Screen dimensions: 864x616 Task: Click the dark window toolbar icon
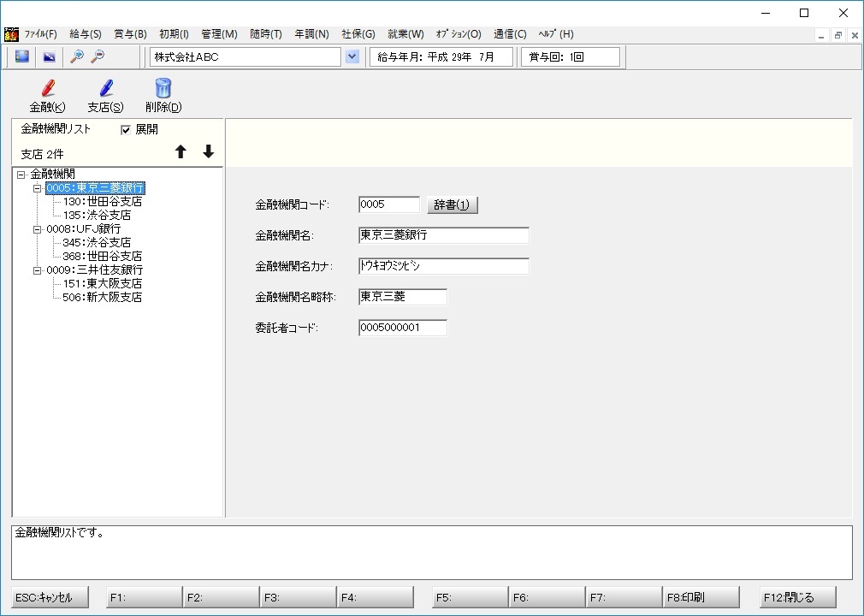coord(50,56)
